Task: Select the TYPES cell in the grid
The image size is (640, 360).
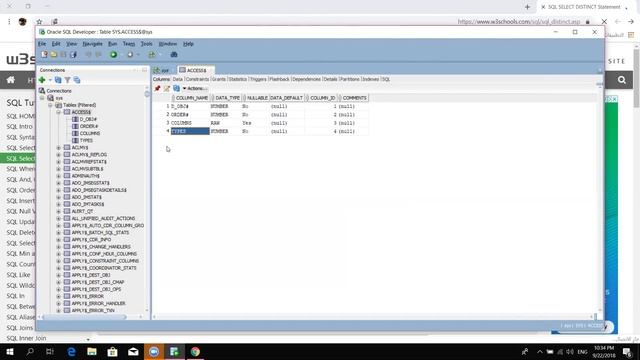Action: point(190,131)
